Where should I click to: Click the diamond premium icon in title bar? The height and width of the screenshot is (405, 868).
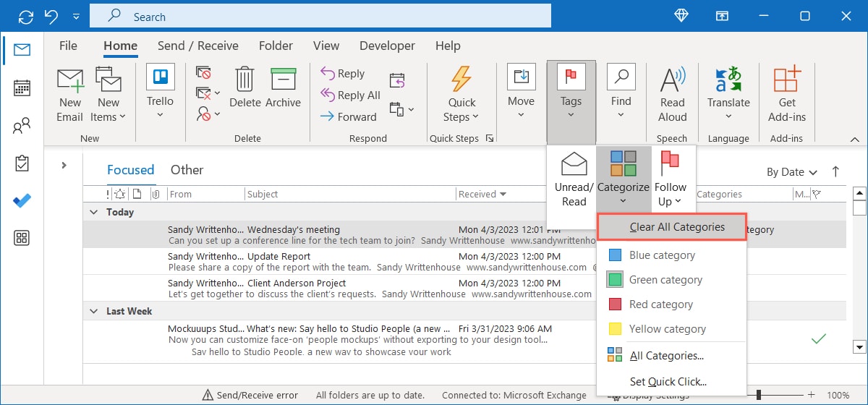[x=681, y=16]
